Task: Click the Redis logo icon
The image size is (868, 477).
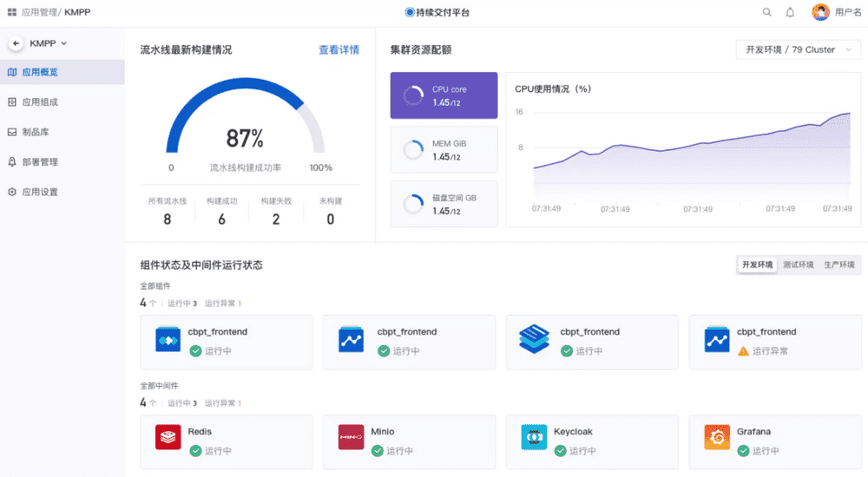Action: (x=168, y=437)
